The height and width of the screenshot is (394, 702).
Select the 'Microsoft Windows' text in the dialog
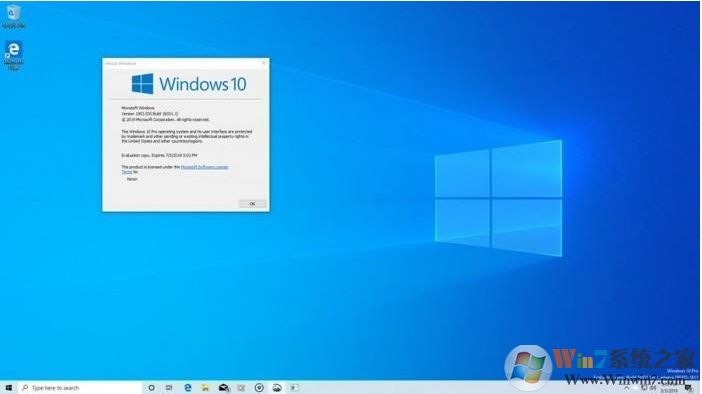138,108
